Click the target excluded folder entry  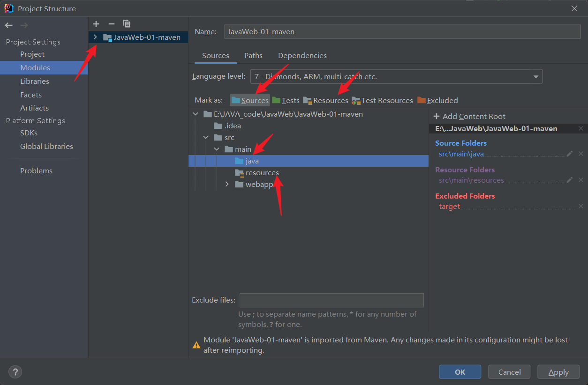pos(449,206)
